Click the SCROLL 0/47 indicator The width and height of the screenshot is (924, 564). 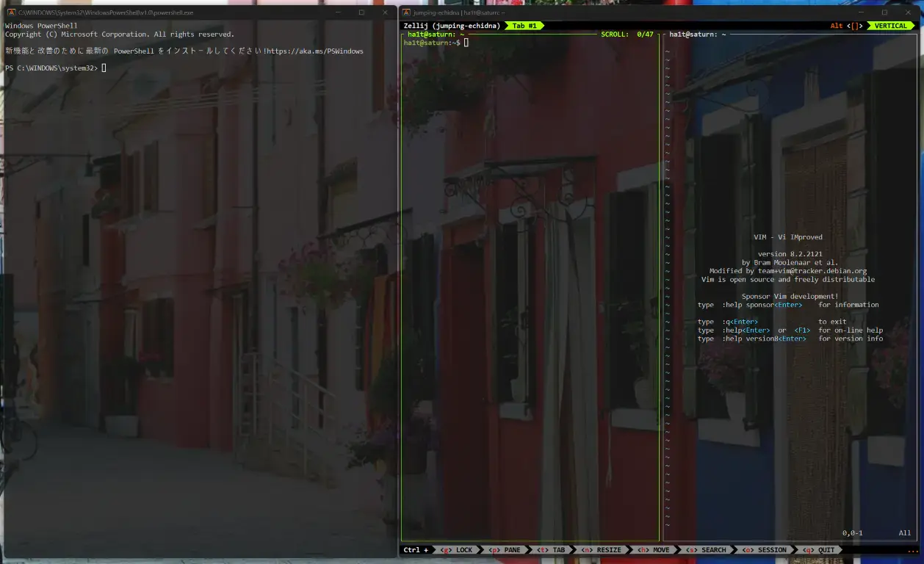tap(627, 35)
